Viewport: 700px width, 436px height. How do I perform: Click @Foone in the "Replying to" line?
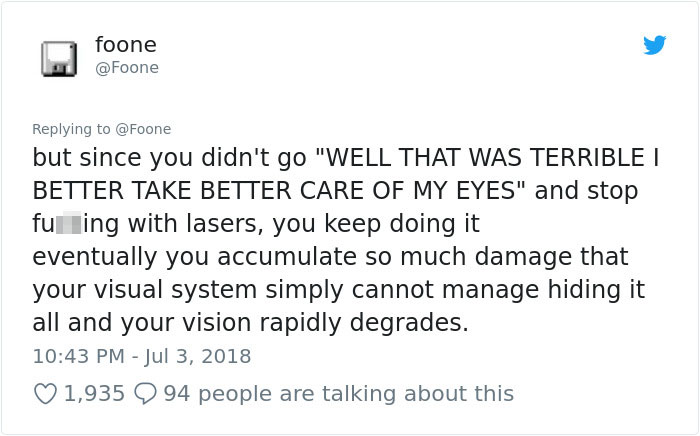coord(144,129)
